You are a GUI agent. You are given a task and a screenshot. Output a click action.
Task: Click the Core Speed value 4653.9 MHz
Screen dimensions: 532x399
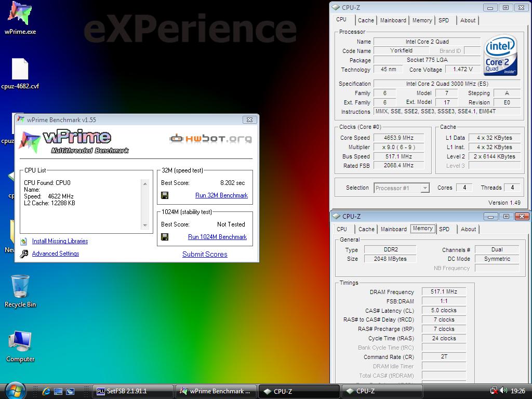coord(398,138)
